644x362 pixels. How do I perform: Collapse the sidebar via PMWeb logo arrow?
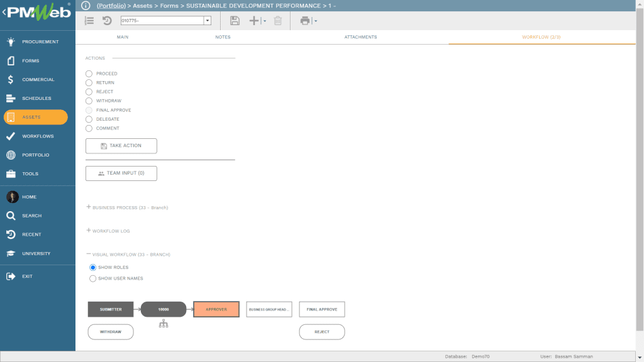point(4,12)
